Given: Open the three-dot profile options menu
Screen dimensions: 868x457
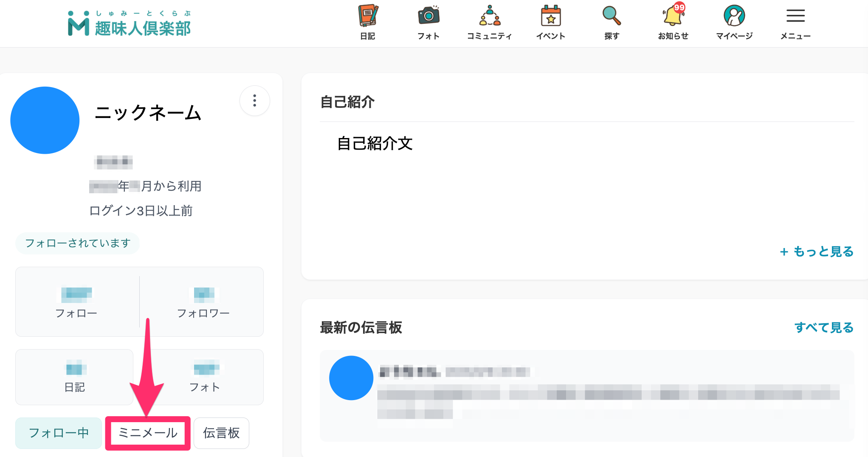Looking at the screenshot, I should pyautogui.click(x=255, y=101).
